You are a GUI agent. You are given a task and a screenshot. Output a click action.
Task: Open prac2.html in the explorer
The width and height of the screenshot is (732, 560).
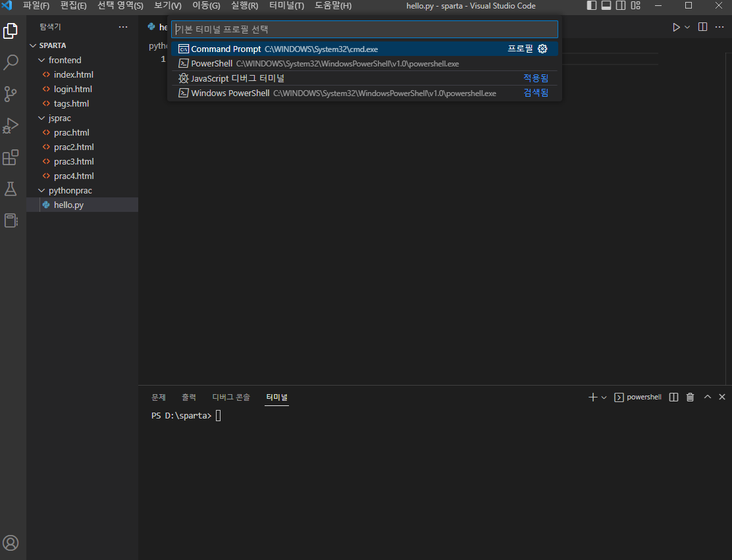coord(82,147)
